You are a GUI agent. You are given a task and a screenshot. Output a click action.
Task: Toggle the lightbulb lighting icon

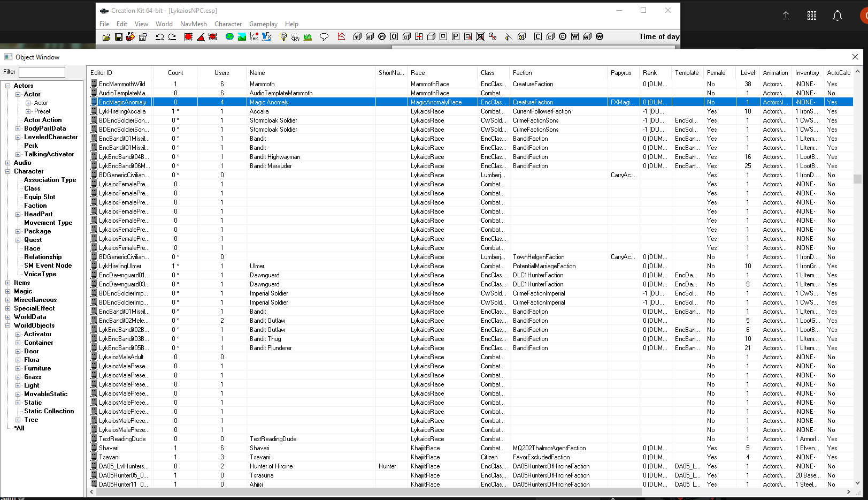click(283, 37)
